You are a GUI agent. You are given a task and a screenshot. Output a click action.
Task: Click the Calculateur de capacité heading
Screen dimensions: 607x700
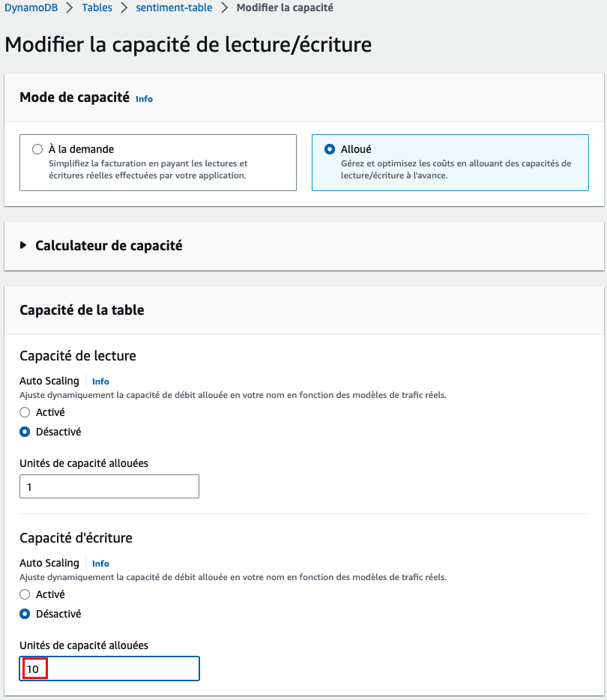(109, 246)
